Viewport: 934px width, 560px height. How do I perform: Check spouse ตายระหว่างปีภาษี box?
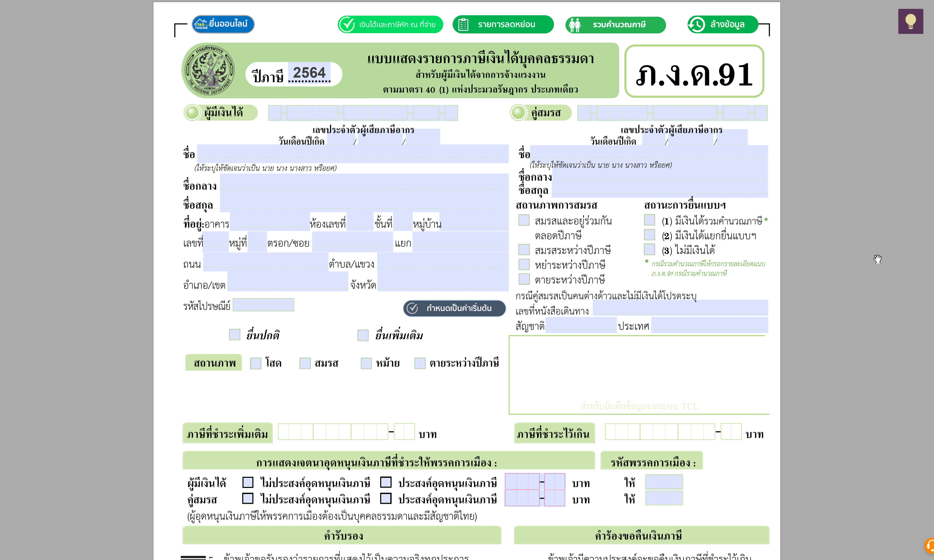click(524, 279)
